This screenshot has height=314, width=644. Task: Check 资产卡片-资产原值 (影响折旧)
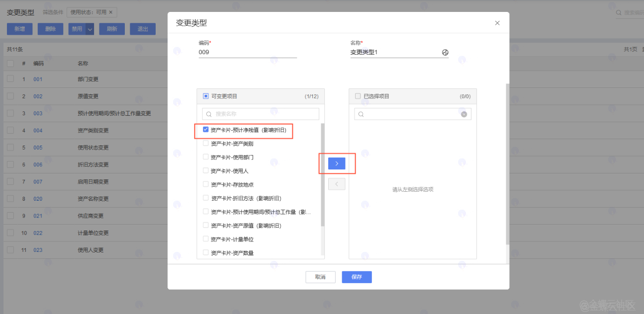click(205, 225)
